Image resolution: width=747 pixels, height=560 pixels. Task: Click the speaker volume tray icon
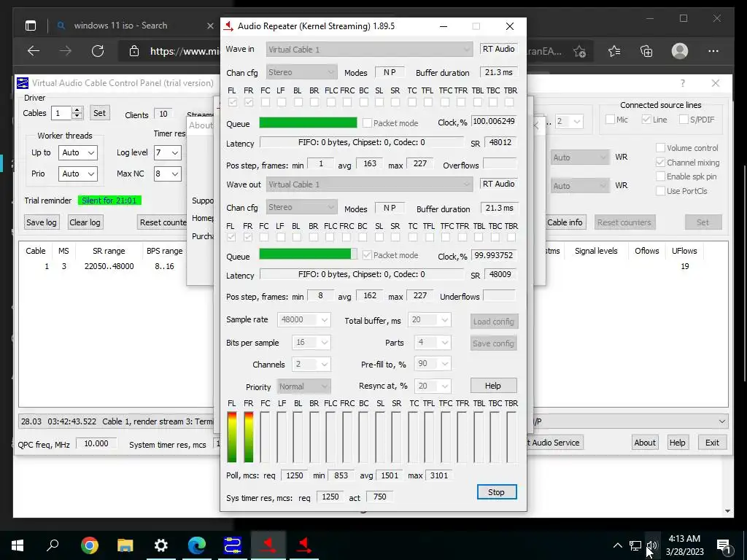pyautogui.click(x=652, y=545)
